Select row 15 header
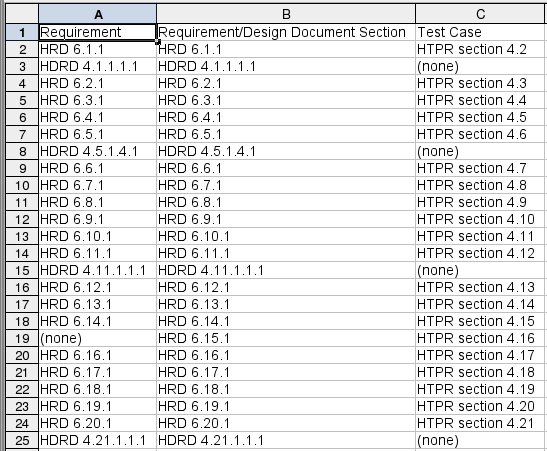The width and height of the screenshot is (547, 451). click(22, 271)
